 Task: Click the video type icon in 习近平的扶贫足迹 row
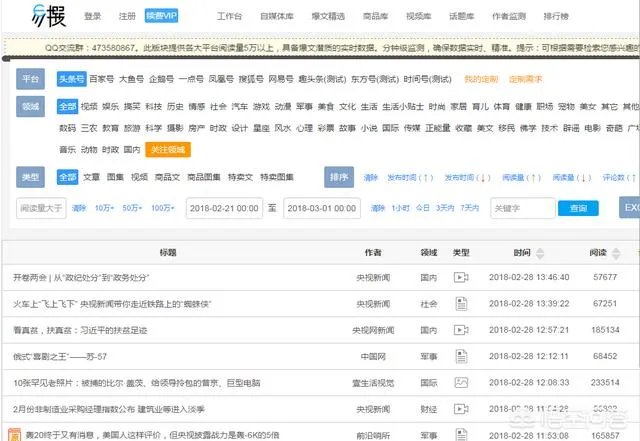click(461, 330)
